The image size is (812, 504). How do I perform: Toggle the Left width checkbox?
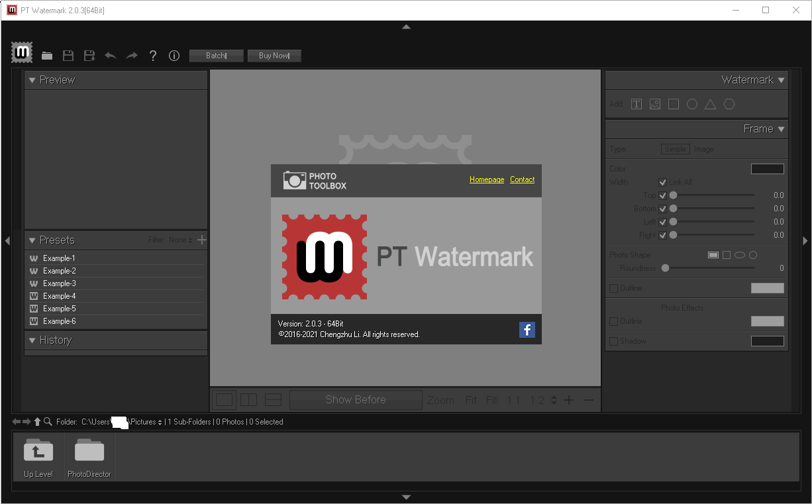tap(663, 222)
